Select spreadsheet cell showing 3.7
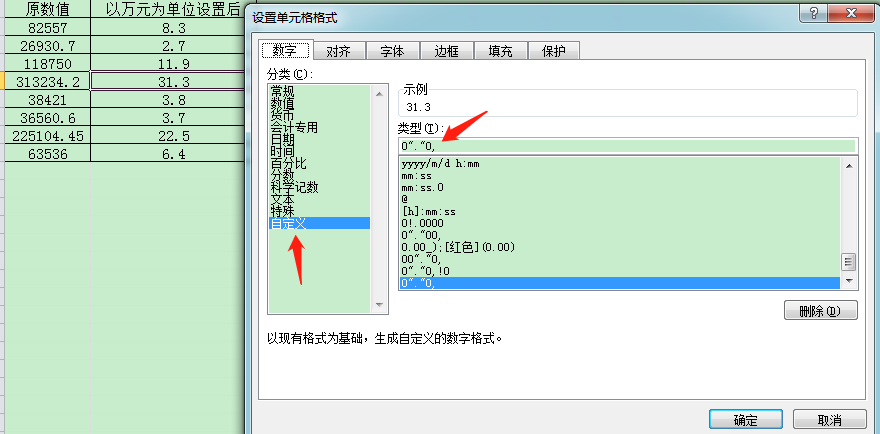Image resolution: width=880 pixels, height=434 pixels. click(168, 118)
